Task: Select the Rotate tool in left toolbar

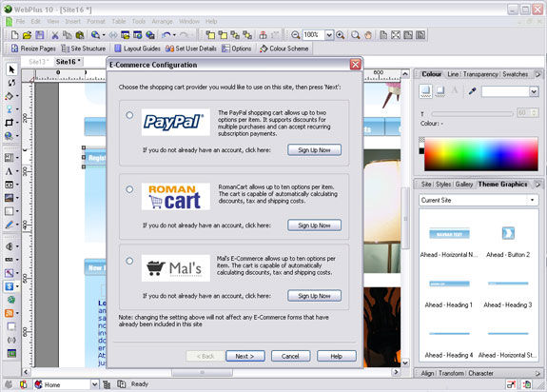Action: (x=11, y=83)
